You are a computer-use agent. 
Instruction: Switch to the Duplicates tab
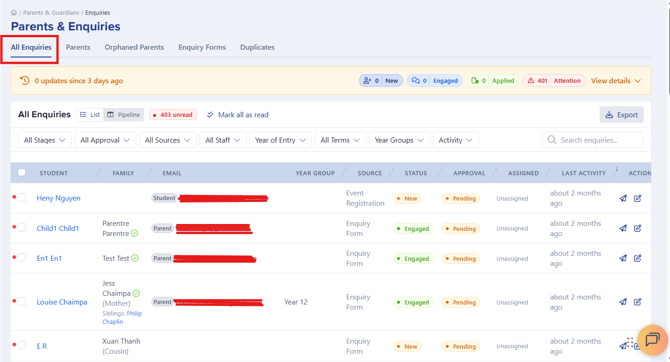(257, 47)
